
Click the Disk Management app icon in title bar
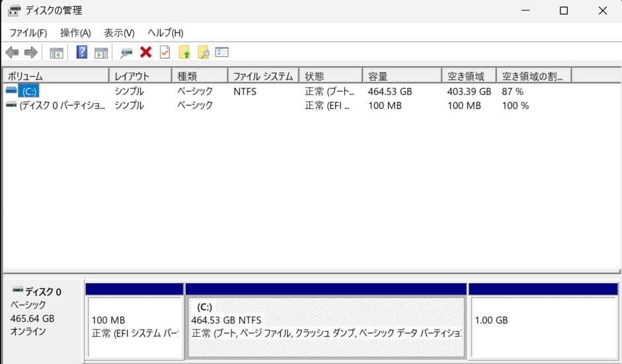[x=14, y=11]
